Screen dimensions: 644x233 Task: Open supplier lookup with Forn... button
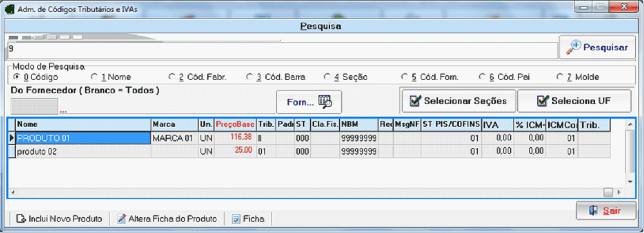click(x=308, y=102)
